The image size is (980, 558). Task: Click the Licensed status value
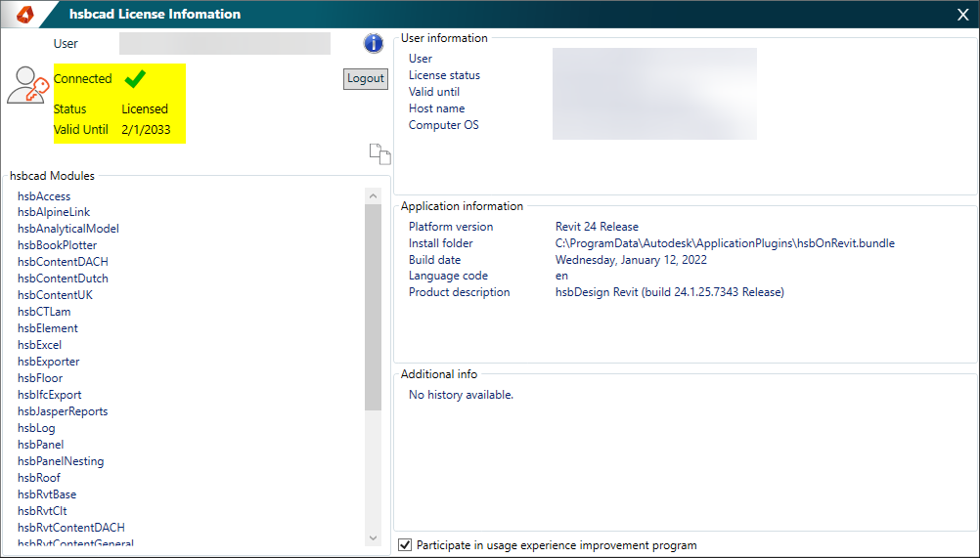(x=145, y=109)
